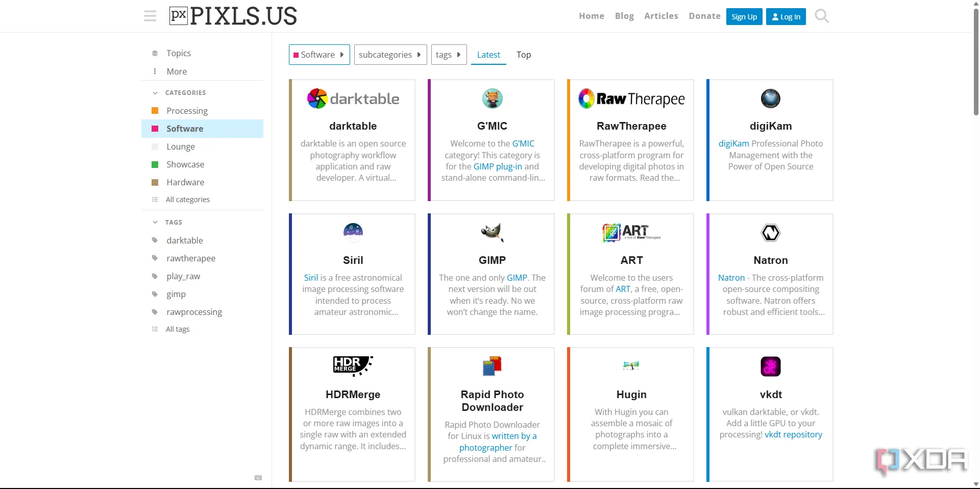980x489 pixels.
Task: Click the RawTherapee logo image
Action: click(631, 99)
